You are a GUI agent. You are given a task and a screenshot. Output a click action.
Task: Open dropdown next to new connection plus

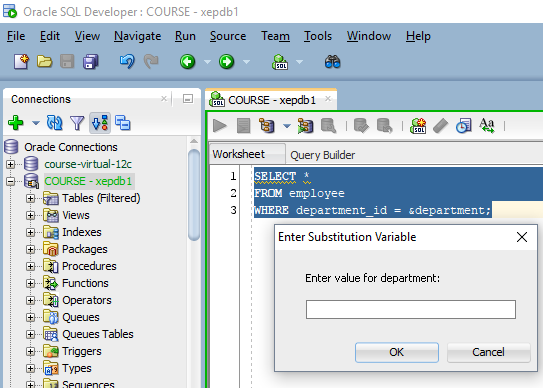click(36, 123)
